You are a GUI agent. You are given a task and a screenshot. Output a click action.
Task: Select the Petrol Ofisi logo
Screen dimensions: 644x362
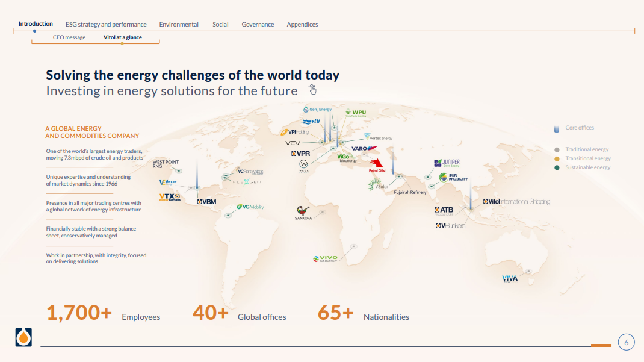tap(377, 165)
